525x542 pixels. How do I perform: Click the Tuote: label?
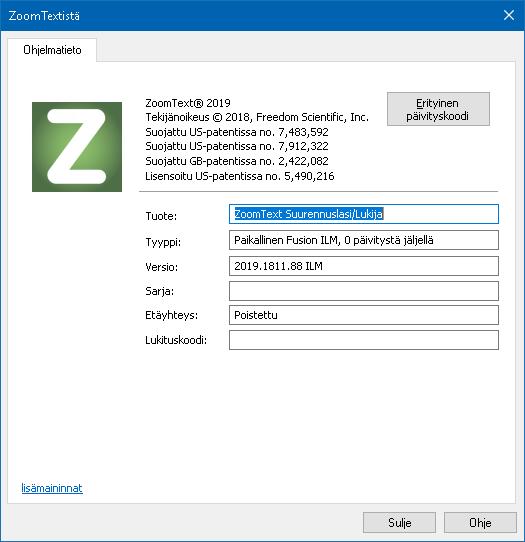tap(161, 216)
